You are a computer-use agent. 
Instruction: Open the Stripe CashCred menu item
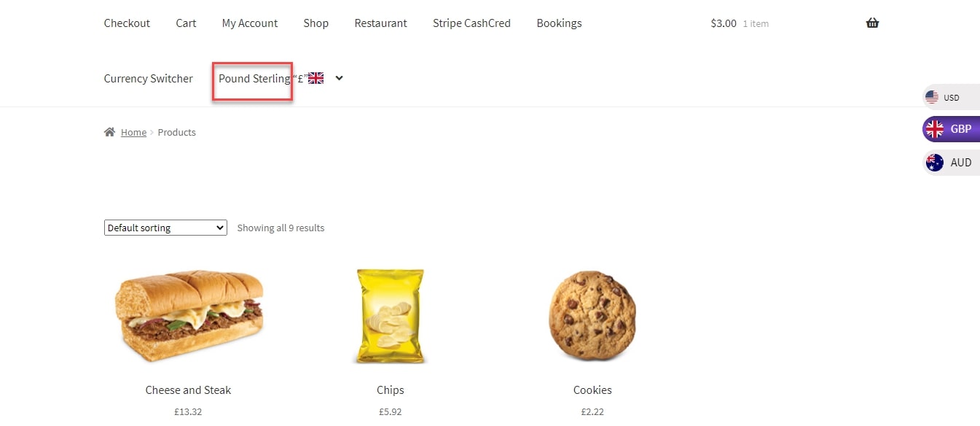[471, 23]
